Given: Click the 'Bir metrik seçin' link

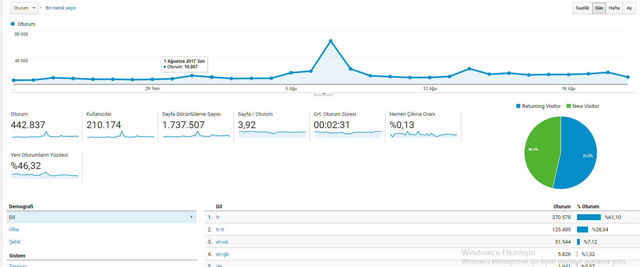Looking at the screenshot, I should point(61,8).
